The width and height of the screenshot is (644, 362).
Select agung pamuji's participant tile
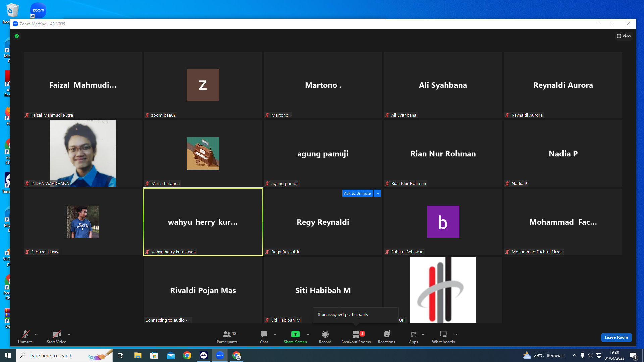(323, 154)
